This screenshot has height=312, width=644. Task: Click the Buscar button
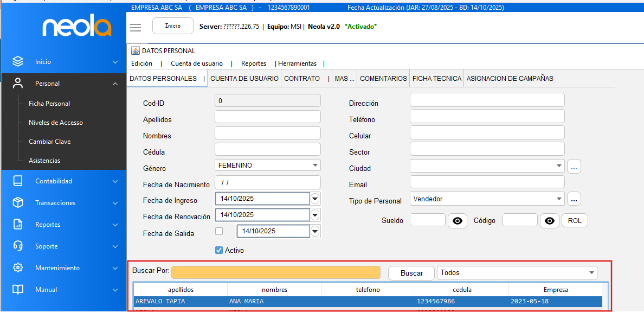click(x=411, y=273)
